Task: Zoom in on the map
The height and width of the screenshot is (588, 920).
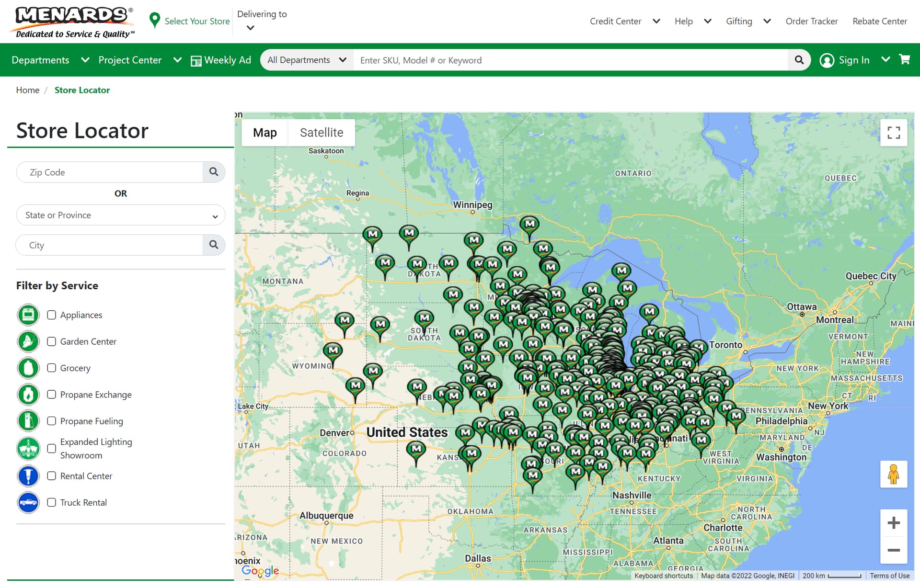Action: [894, 523]
